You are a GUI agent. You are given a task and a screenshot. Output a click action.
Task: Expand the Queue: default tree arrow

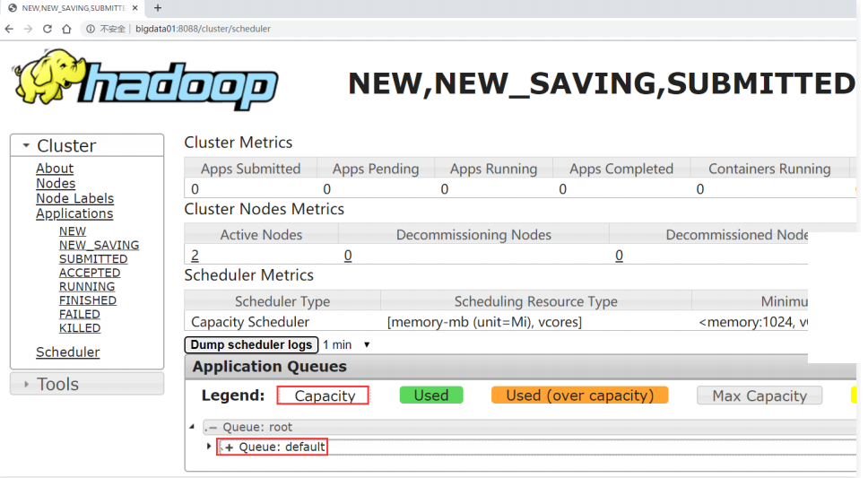[x=209, y=446]
